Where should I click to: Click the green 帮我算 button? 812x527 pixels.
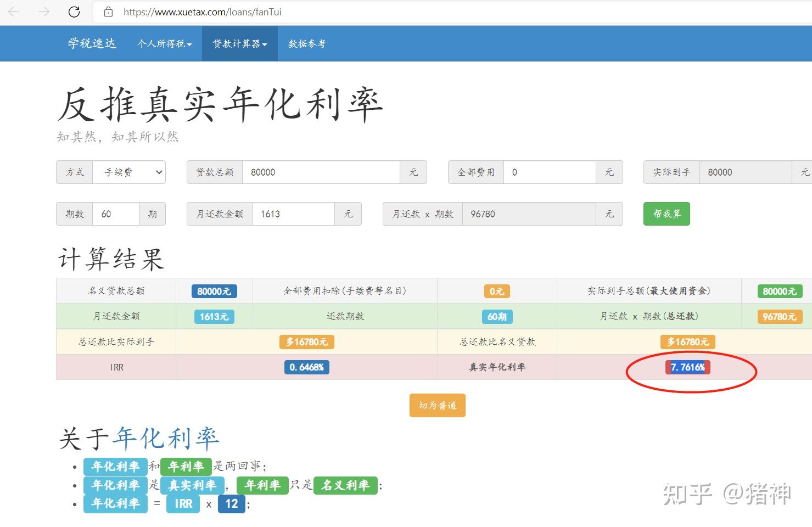(x=667, y=214)
